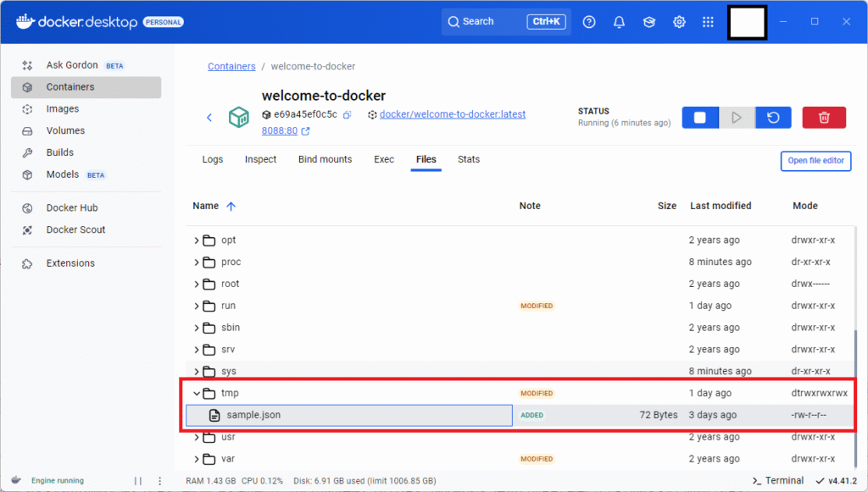Screen dimensions: 868x492
Task: Open engine options three-dot menu
Action: pos(159,481)
